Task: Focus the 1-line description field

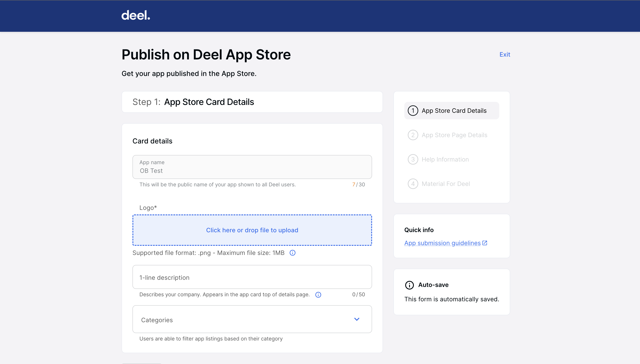Action: coord(252,277)
